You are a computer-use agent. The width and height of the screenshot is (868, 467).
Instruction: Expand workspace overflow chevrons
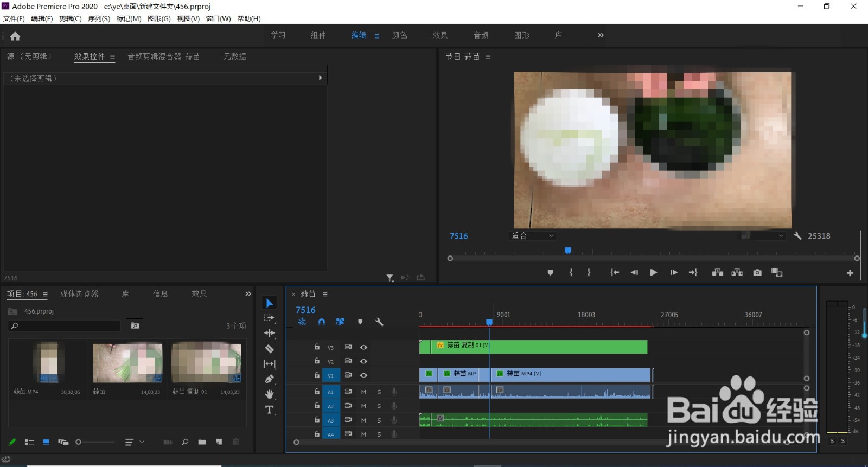[x=601, y=35]
